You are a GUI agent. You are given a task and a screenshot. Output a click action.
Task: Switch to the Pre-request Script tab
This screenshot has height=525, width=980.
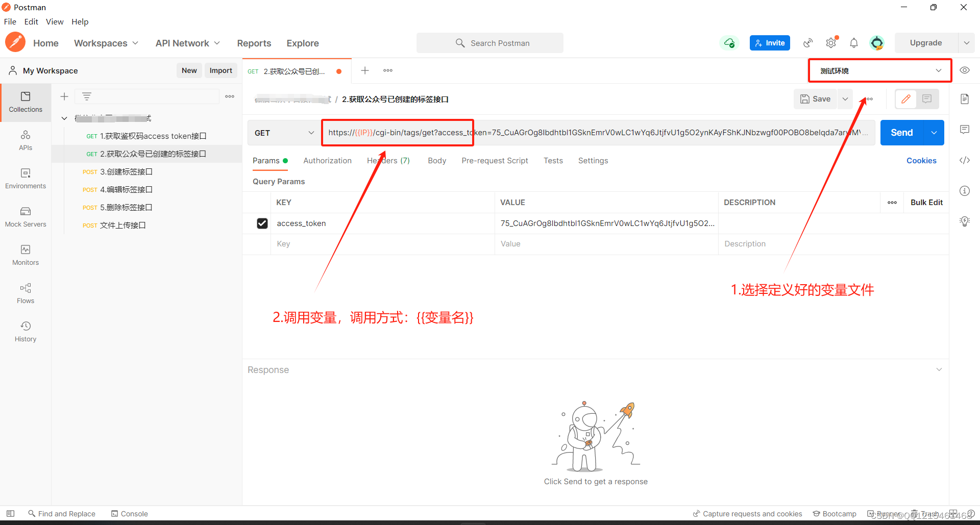(495, 161)
